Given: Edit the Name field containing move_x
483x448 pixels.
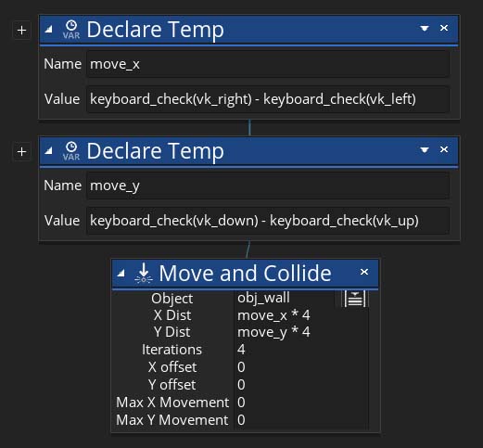Looking at the screenshot, I should pyautogui.click(x=268, y=64).
